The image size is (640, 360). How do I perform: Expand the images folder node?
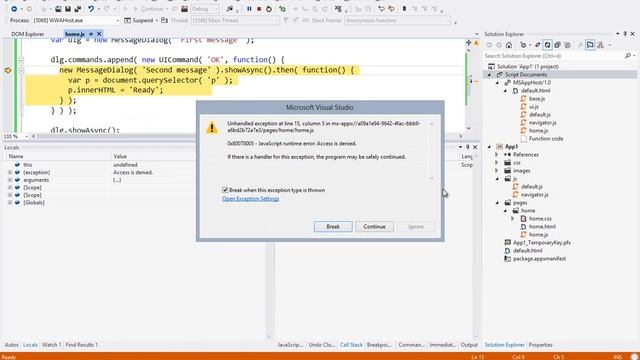pyautogui.click(x=497, y=171)
